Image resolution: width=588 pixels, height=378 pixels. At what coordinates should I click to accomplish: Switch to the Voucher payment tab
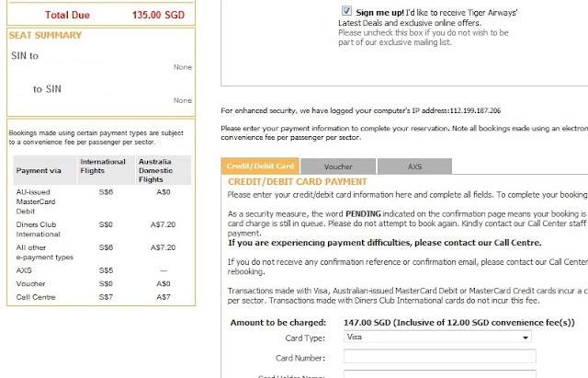point(337,166)
